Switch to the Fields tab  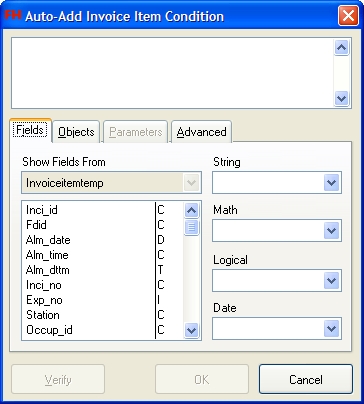point(30,130)
